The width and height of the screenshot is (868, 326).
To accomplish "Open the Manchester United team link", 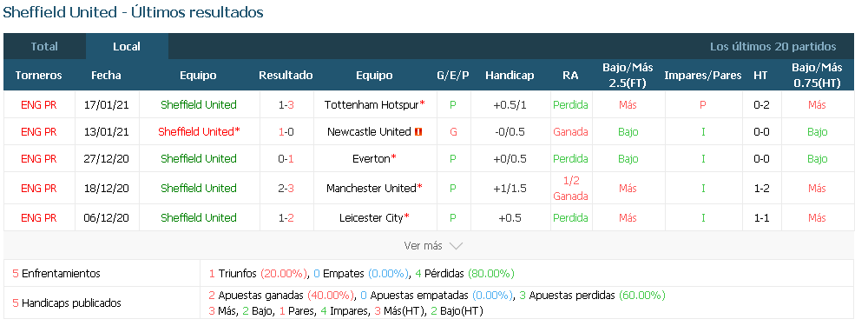I will click(371, 188).
